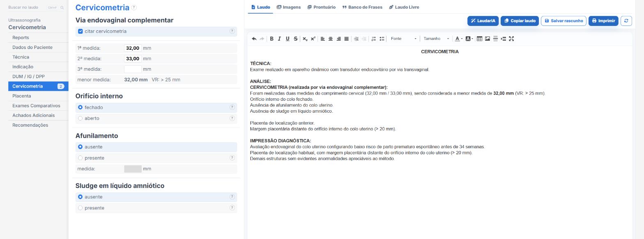The width and height of the screenshot is (644, 239).
Task: Apply bold formatting in report editor
Action: point(271,39)
